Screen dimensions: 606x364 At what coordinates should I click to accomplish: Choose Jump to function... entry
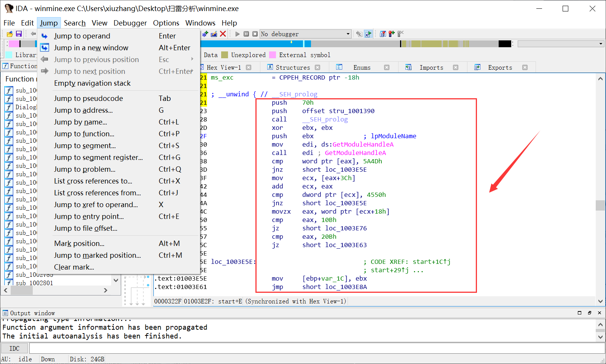pyautogui.click(x=119, y=134)
